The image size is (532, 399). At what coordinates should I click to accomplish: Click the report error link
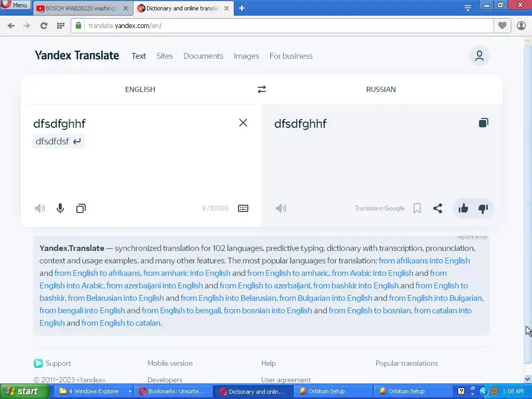pos(472,237)
